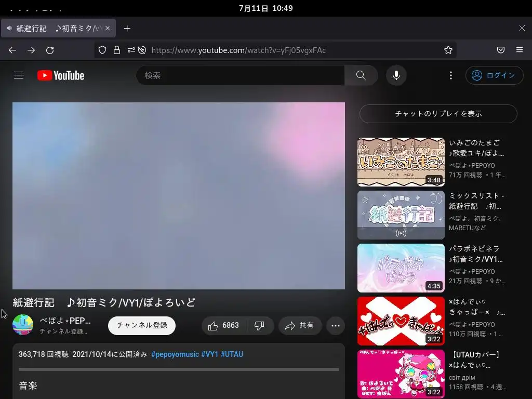Share the video with 共有 button
Viewport: 532px width, 399px height.
(300, 326)
